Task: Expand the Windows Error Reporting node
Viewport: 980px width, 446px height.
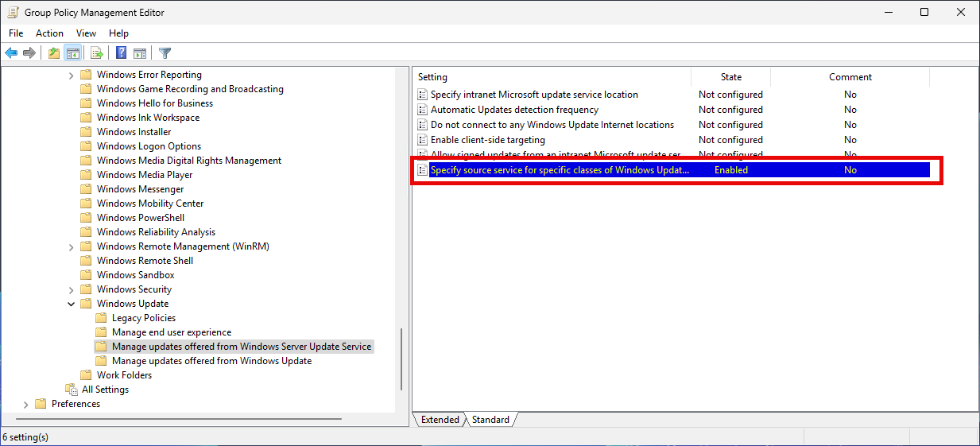Action: coord(71,75)
